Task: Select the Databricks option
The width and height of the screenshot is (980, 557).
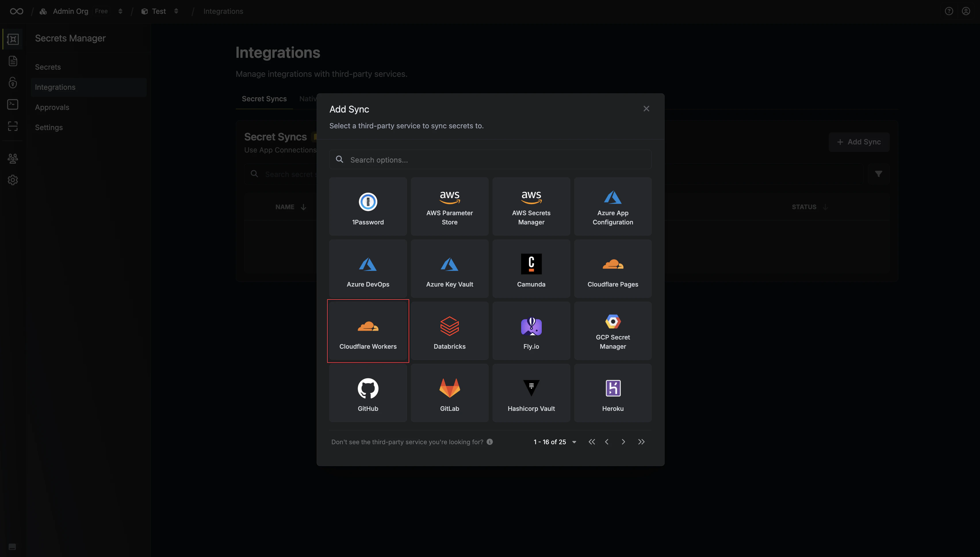Action: (450, 331)
